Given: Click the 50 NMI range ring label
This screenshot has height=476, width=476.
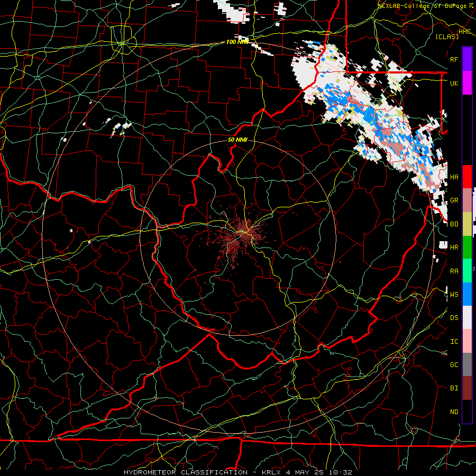Looking at the screenshot, I should [x=237, y=140].
